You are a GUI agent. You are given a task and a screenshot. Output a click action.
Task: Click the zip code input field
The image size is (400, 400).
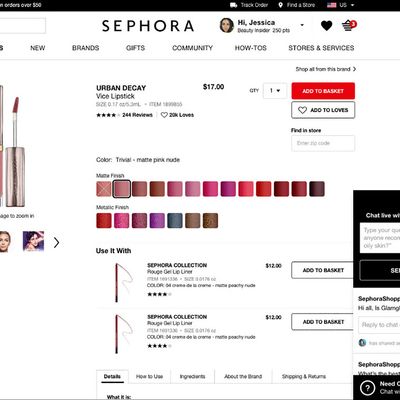coord(323,143)
